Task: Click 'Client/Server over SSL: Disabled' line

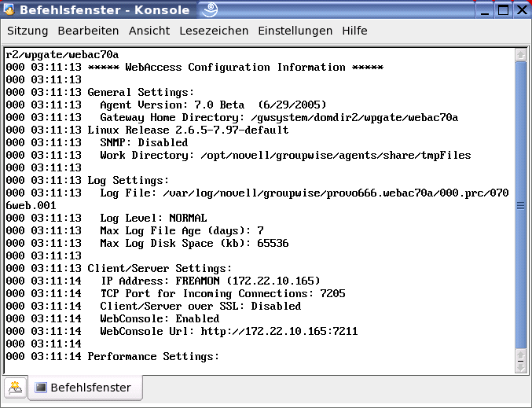Action: click(x=200, y=306)
